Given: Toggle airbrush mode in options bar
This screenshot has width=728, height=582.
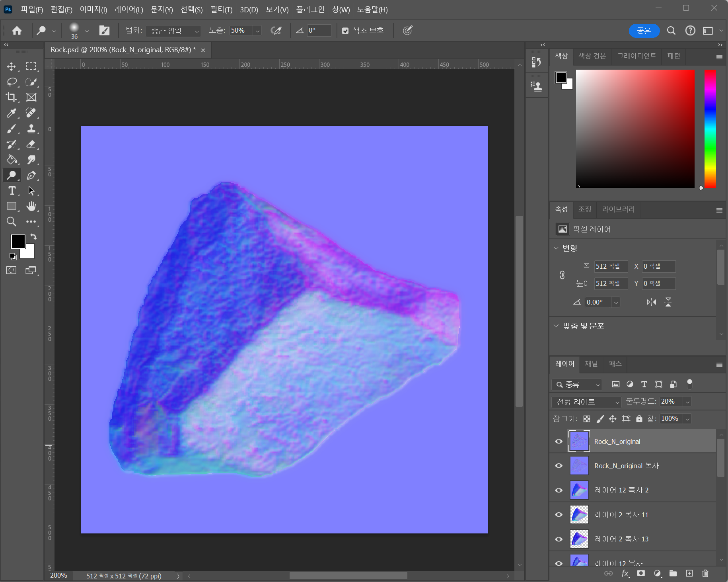Looking at the screenshot, I should pyautogui.click(x=276, y=31).
